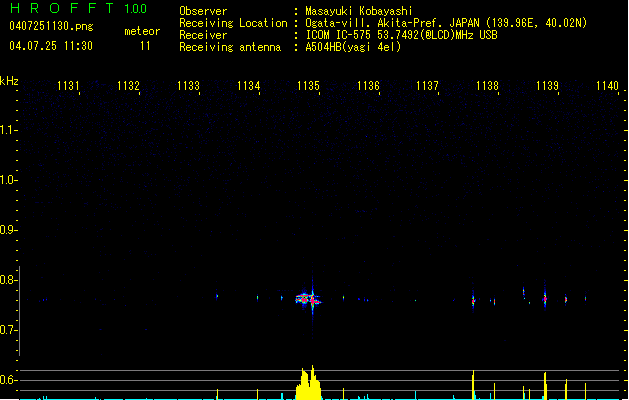Click the 1135 time axis label
The height and width of the screenshot is (400, 629).
308,86
